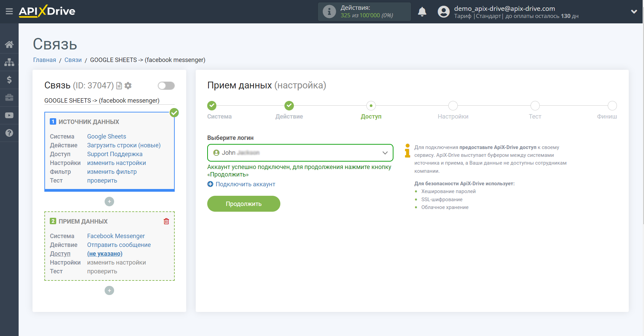Go to the Настройки step

pyautogui.click(x=453, y=106)
